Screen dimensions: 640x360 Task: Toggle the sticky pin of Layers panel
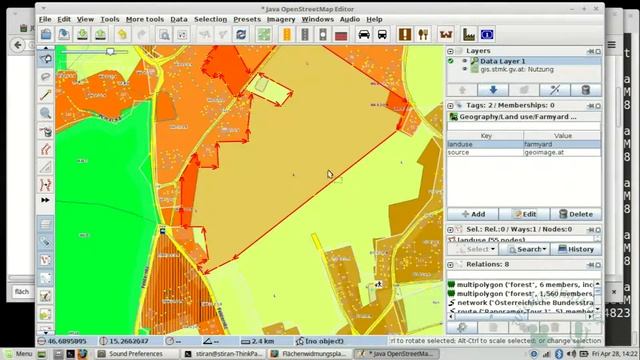591,51
